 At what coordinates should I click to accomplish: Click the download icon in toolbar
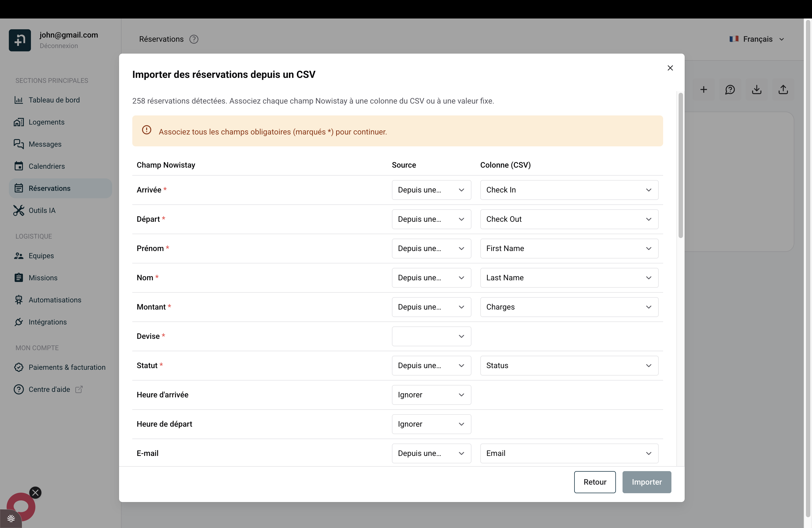[x=756, y=90]
